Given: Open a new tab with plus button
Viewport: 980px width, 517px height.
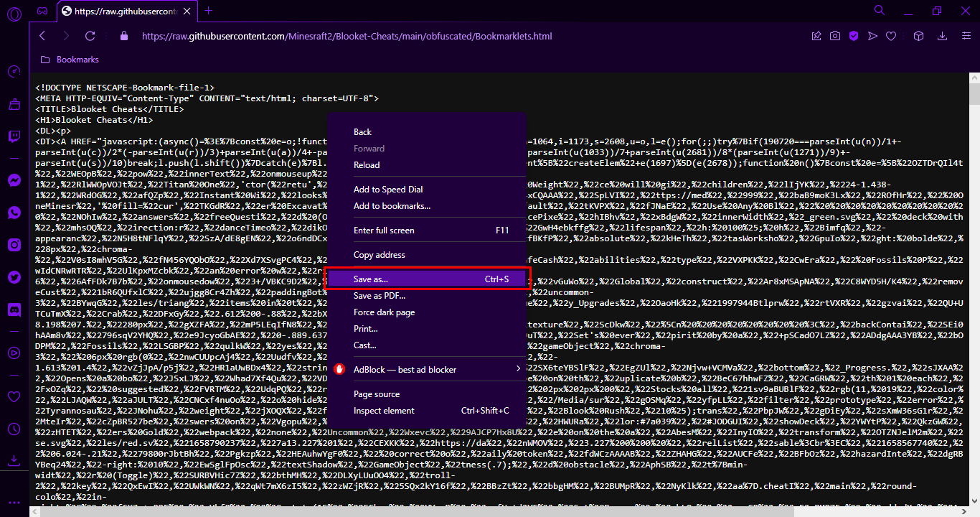Looking at the screenshot, I should 209,11.
